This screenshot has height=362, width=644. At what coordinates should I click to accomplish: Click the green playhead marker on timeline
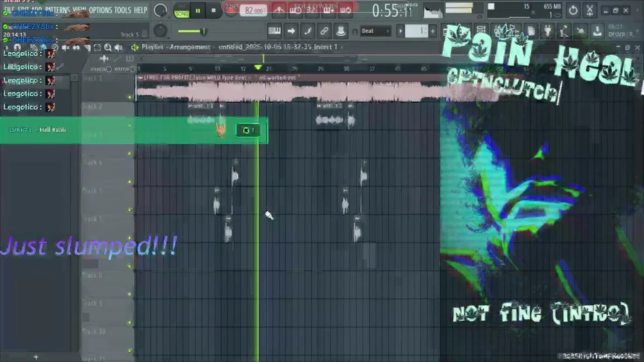coord(258,67)
